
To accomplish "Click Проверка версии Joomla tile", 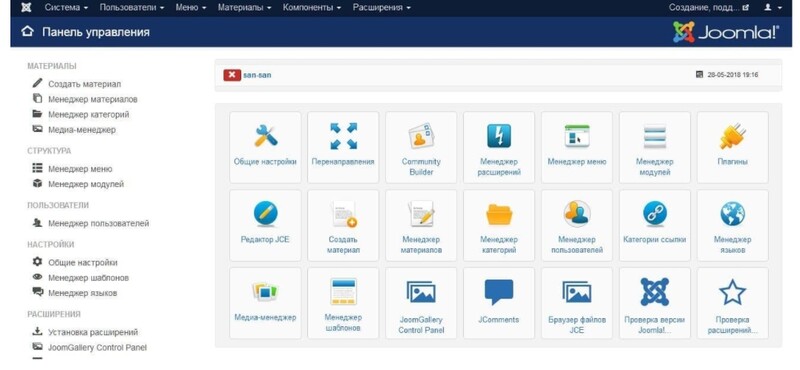I will pyautogui.click(x=655, y=303).
